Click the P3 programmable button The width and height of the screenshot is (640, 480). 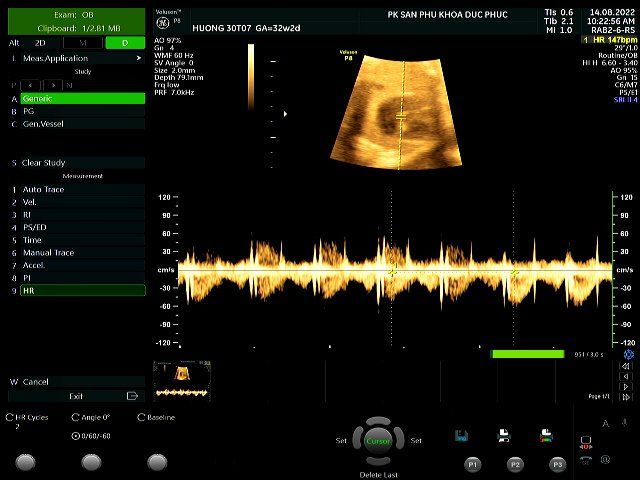pos(558,464)
